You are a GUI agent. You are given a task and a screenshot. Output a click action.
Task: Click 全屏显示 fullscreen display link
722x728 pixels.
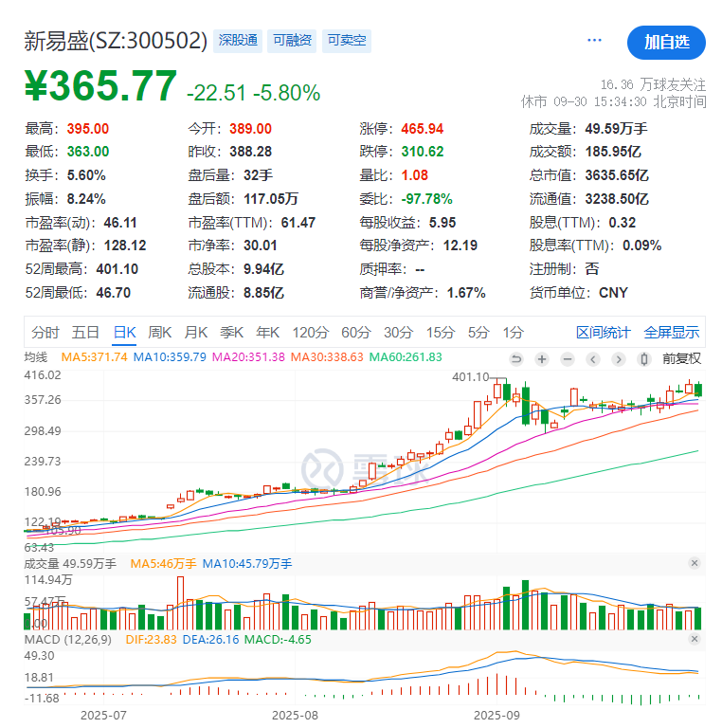[672, 333]
